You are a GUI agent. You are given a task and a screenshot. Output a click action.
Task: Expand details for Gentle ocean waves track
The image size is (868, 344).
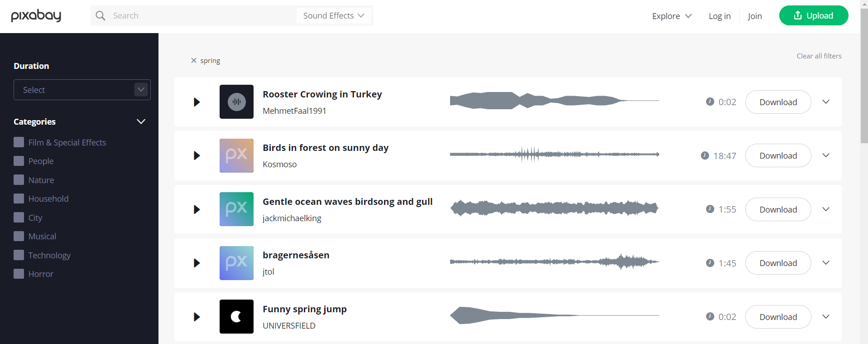point(826,209)
